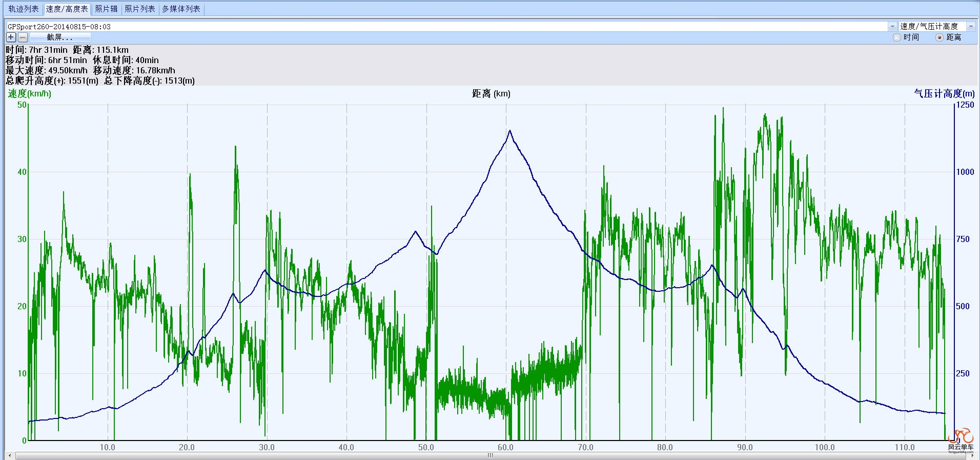980x460 pixels.
Task: Click the left arrow of horizontal scrollbar
Action: [10, 456]
